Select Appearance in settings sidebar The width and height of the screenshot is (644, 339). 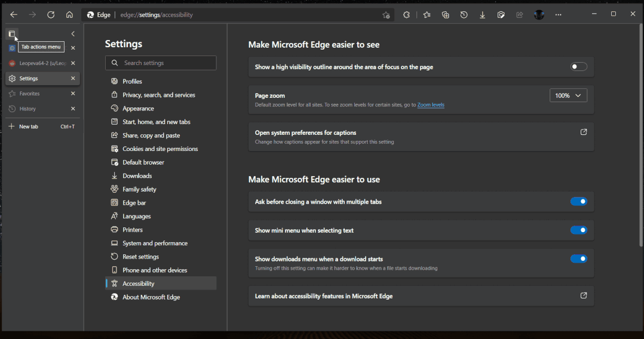coord(138,109)
